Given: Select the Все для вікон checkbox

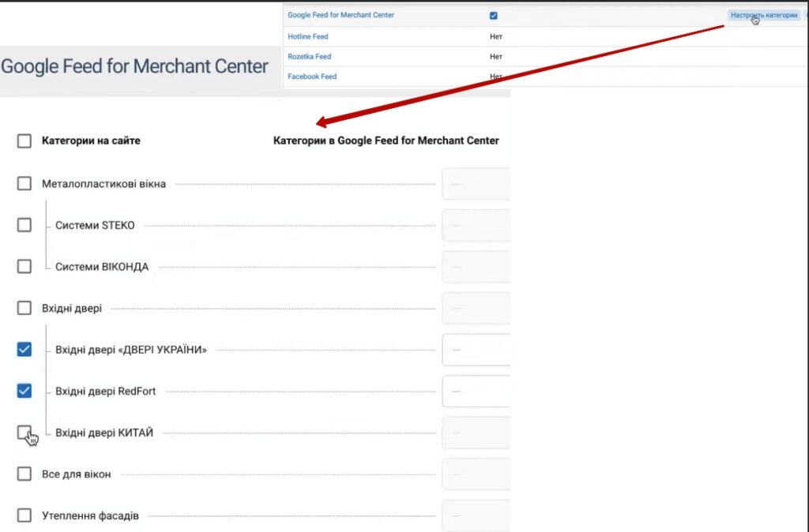Looking at the screenshot, I should click(24, 474).
